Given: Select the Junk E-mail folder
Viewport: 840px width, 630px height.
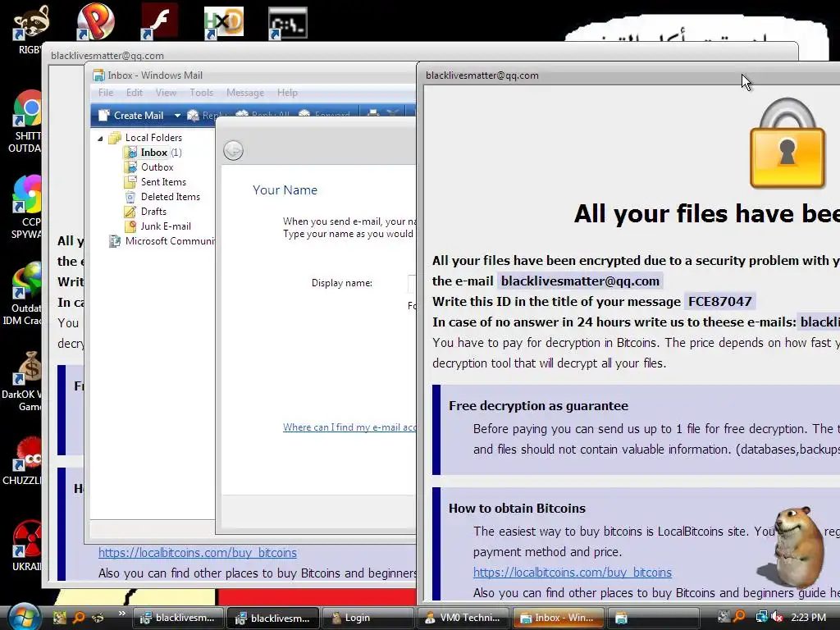Looking at the screenshot, I should point(165,226).
